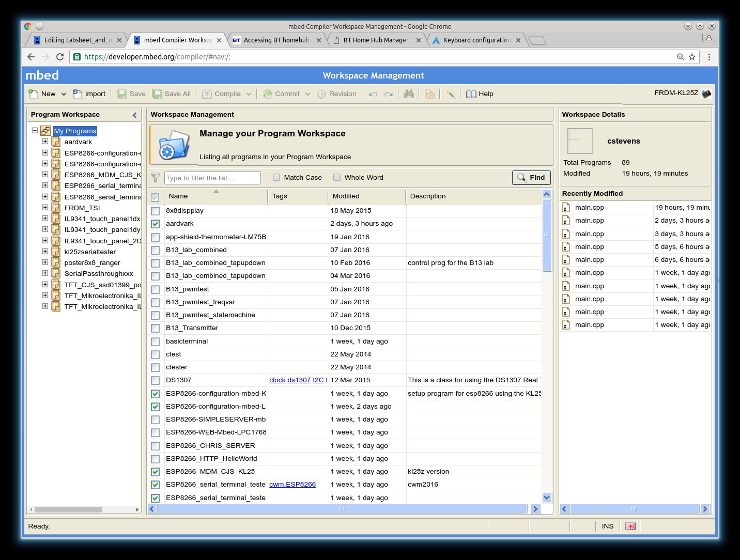Open Help book icon
Viewport: 740px width, 560px height.
[471, 94]
